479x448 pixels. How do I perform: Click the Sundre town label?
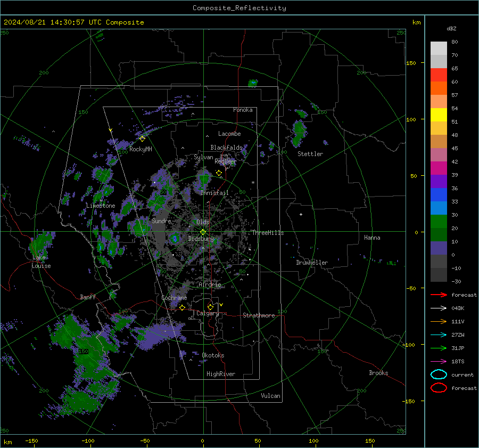(x=161, y=221)
